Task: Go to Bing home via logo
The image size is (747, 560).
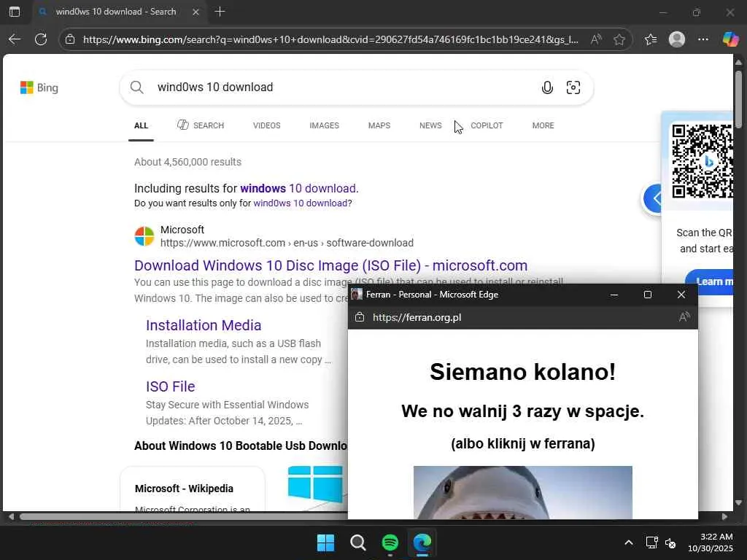Action: [x=39, y=87]
